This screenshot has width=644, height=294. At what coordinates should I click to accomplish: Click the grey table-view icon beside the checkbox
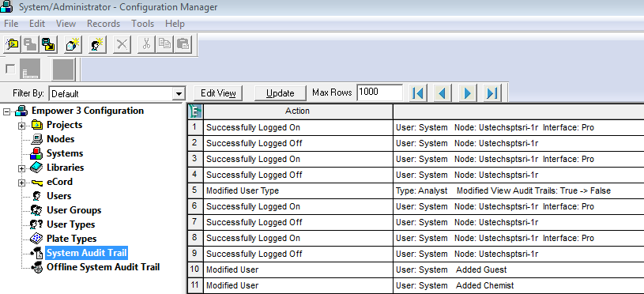coord(30,69)
